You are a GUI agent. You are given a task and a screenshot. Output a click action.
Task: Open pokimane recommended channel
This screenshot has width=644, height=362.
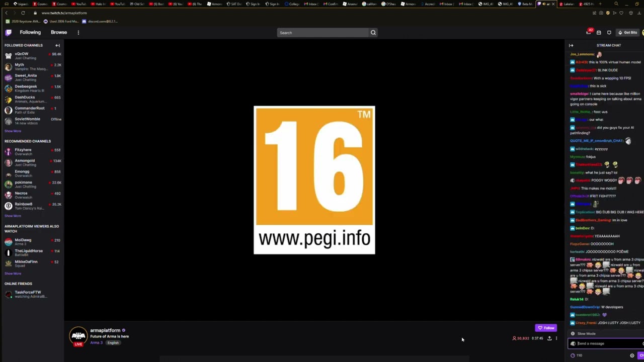click(33, 185)
